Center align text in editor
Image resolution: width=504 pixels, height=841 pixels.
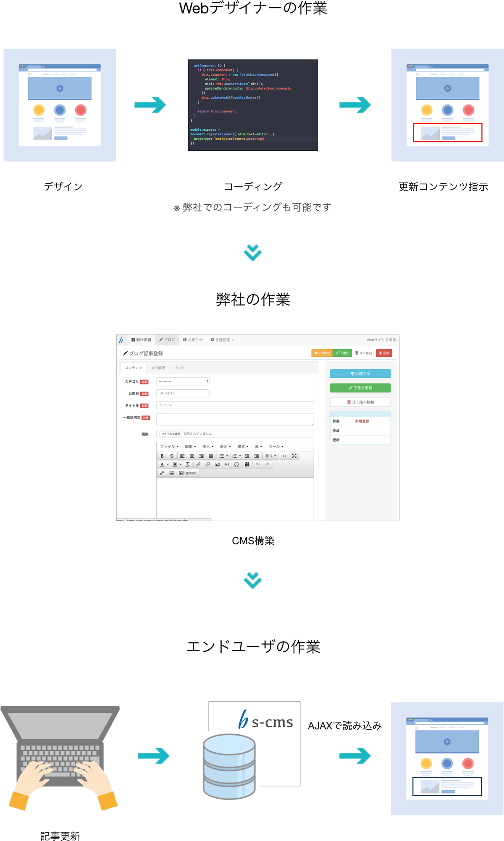tap(192, 456)
